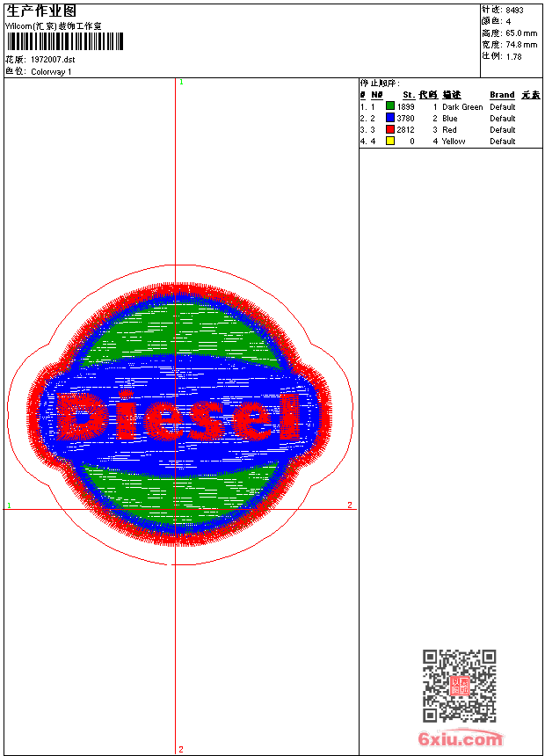This screenshot has width=545, height=756.
Task: Click "Default" brand in the Yellow row
Action: (503, 142)
